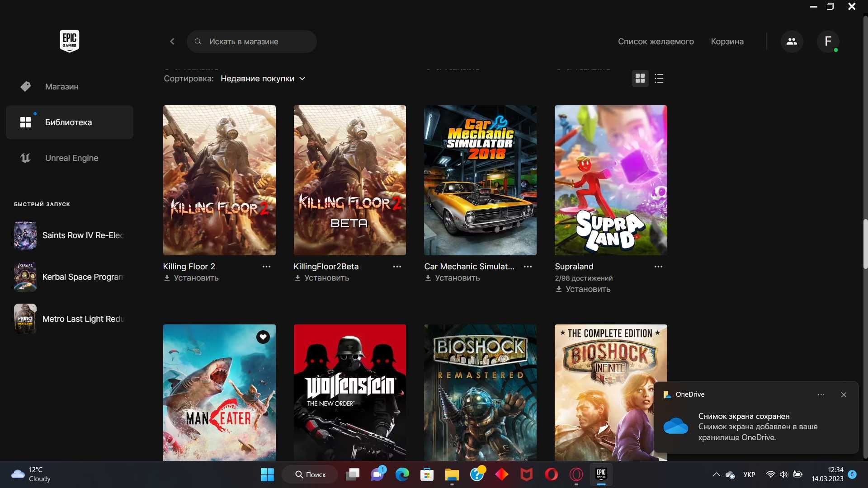Open Список желаемого
868x488 pixels.
pos(656,42)
